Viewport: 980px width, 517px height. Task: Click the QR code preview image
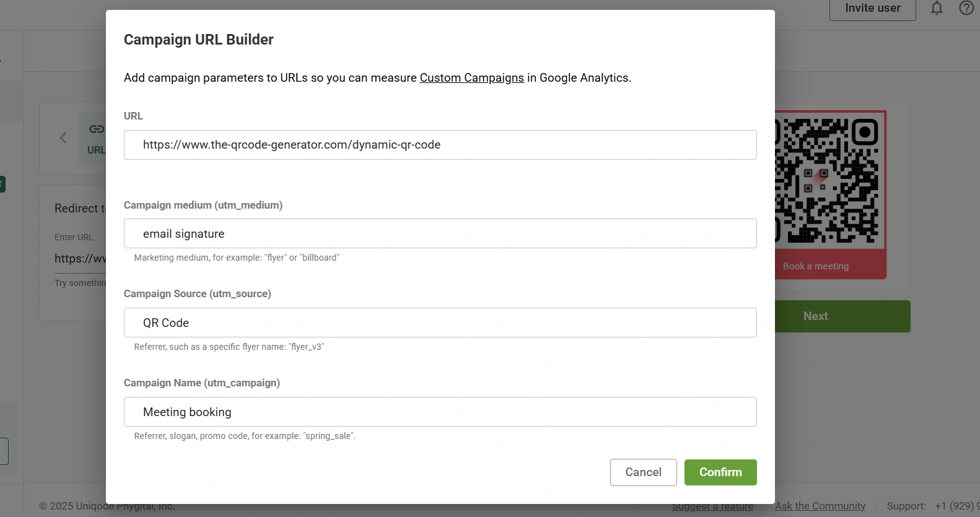(827, 181)
